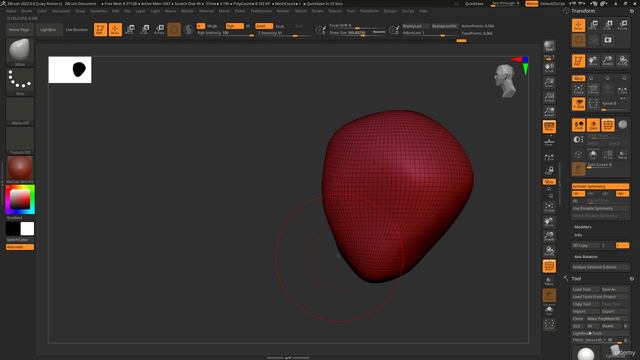
Task: Open the brush selection popup (Move brush)
Action: [x=20, y=52]
